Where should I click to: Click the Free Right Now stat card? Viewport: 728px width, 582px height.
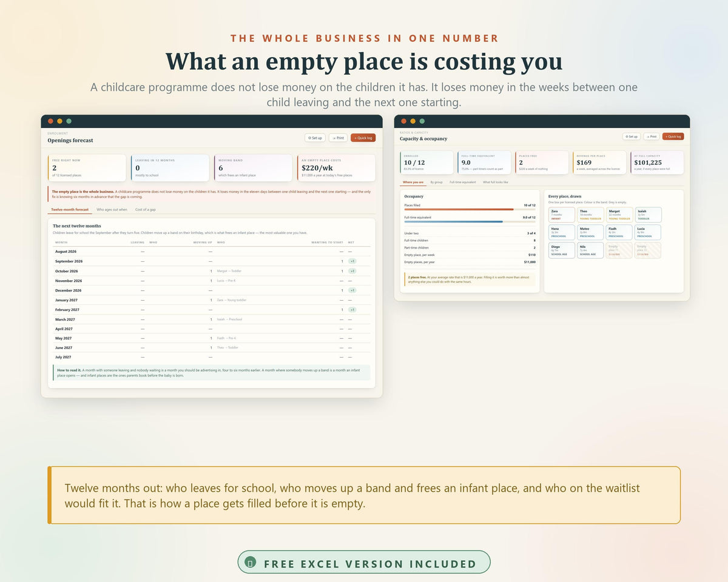87,167
